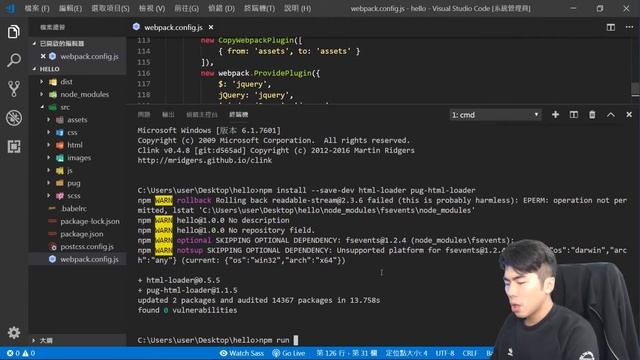
Task: Open the Explorer view in activity bar
Action: pyautogui.click(x=13, y=31)
